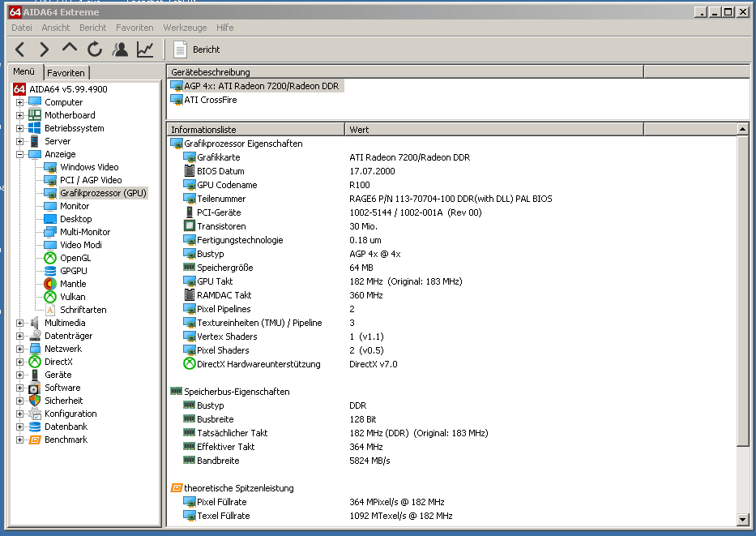The height and width of the screenshot is (536, 756).
Task: Open the user icon in the toolbar
Action: pyautogui.click(x=120, y=49)
